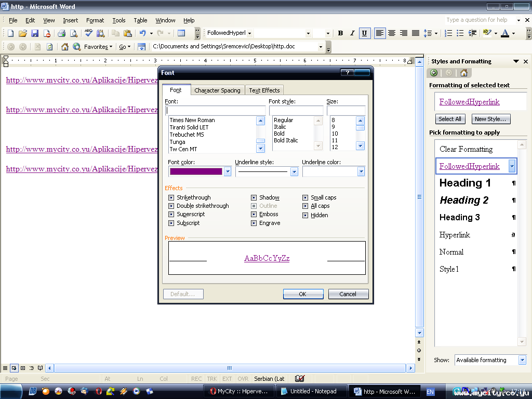The image size is (532, 399).
Task: Click Numbering list icon
Action: (x=448, y=33)
